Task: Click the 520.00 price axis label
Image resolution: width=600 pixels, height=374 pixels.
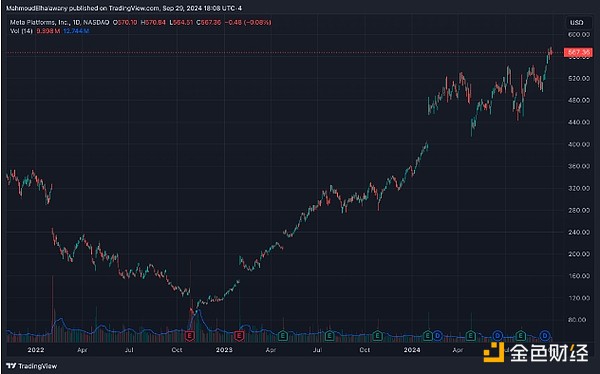Action: (579, 78)
